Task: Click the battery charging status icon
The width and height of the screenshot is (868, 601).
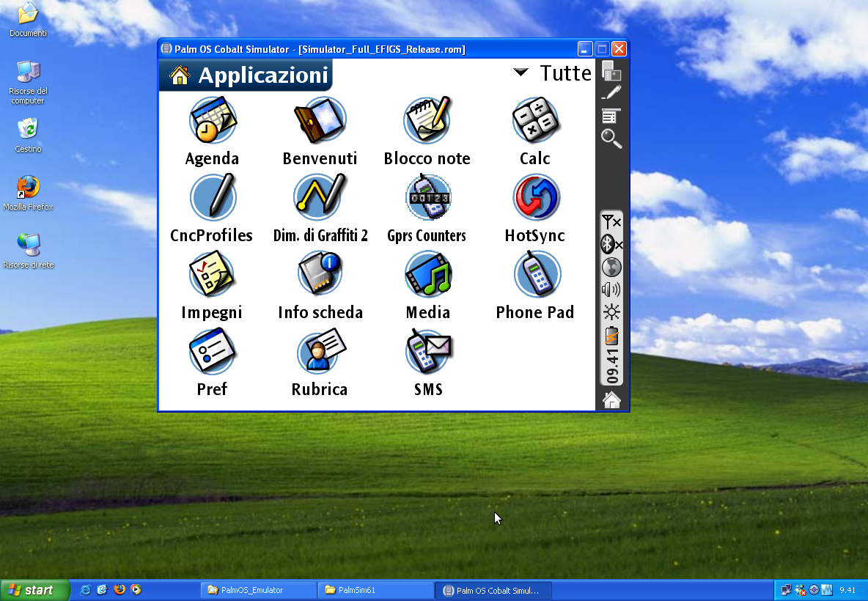Action: (x=611, y=336)
